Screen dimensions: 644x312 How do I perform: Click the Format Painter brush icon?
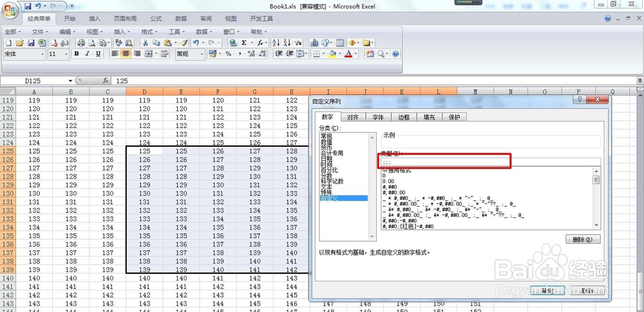click(184, 42)
